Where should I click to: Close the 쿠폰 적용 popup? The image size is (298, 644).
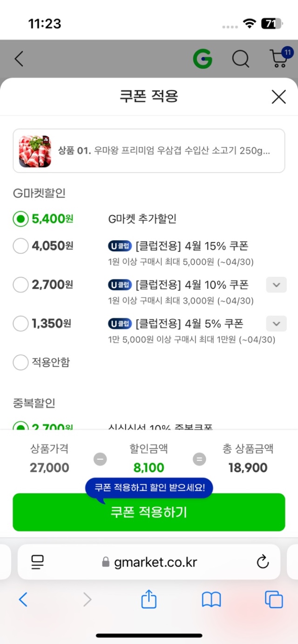coord(278,97)
